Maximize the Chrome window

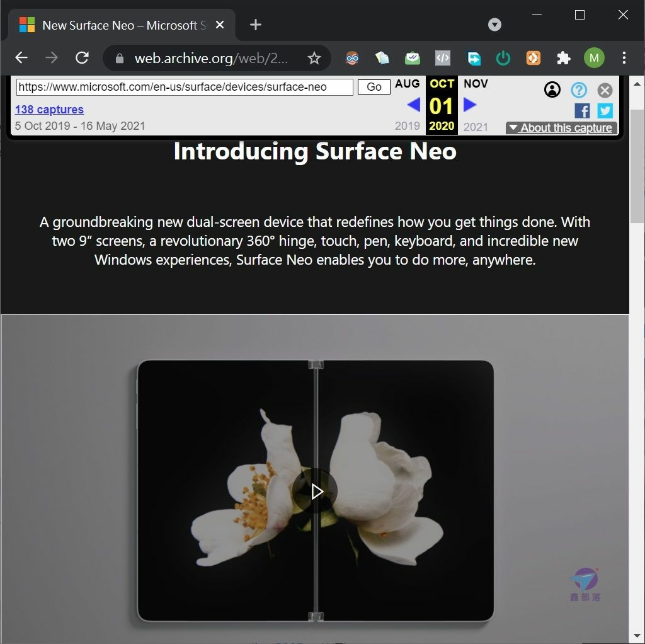pyautogui.click(x=579, y=15)
